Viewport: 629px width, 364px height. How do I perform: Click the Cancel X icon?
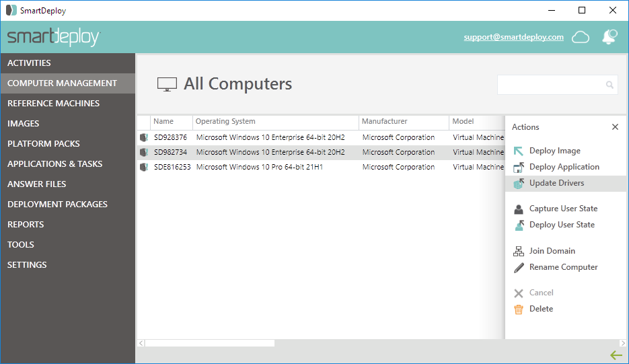click(518, 293)
